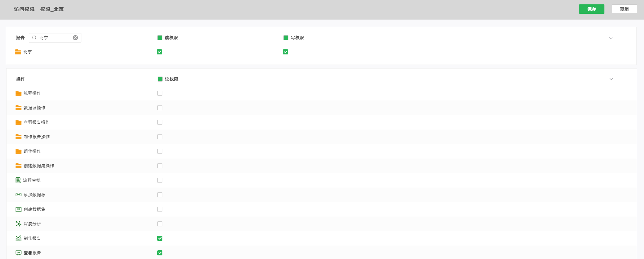Screen dimensions: 644x259
Task: Clear the report search box text
Action: pyautogui.click(x=75, y=38)
